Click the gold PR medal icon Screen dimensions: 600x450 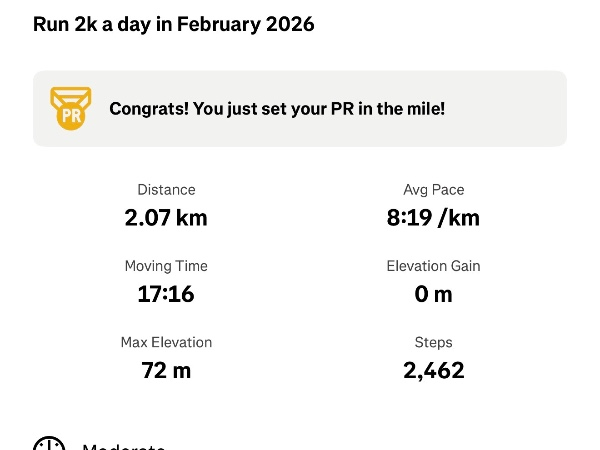coord(71,108)
